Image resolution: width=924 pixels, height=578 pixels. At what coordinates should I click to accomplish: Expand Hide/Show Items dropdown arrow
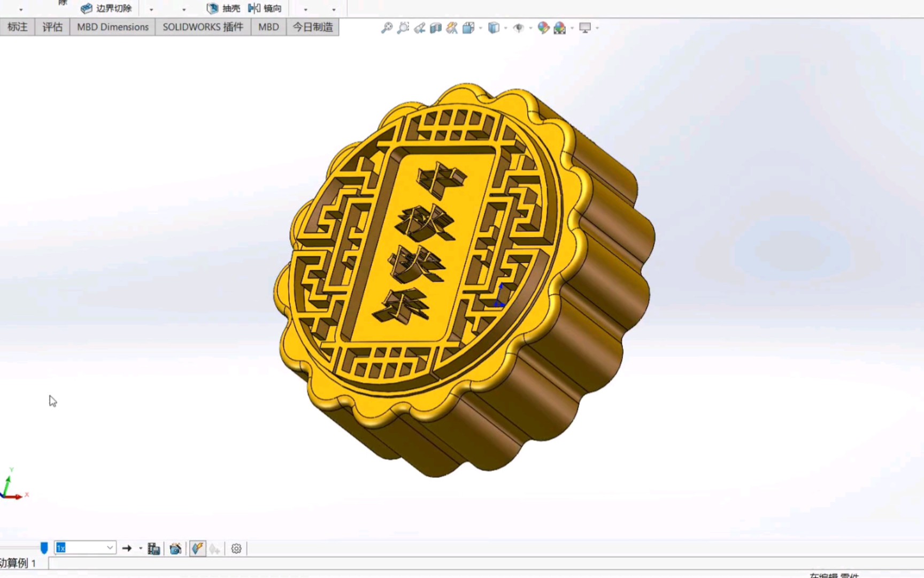[x=530, y=28]
